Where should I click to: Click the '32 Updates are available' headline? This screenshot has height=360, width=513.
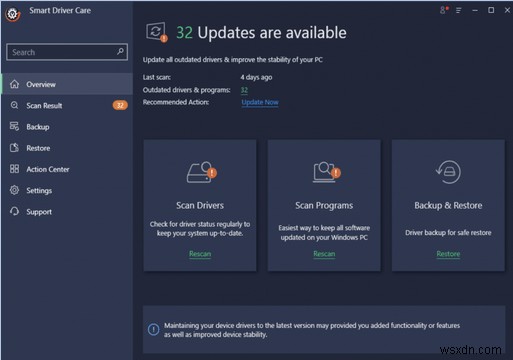coord(261,33)
